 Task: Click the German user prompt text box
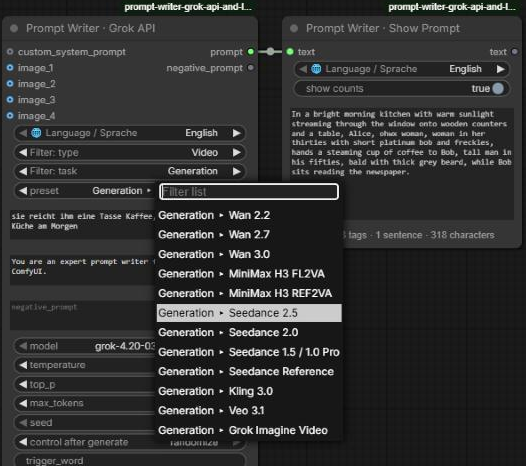[83, 225]
